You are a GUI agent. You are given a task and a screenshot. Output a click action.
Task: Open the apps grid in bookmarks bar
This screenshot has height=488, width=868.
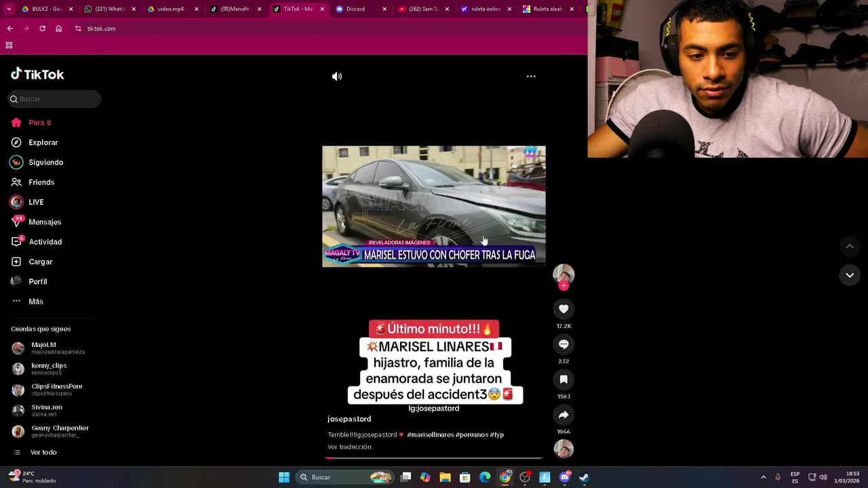9,45
